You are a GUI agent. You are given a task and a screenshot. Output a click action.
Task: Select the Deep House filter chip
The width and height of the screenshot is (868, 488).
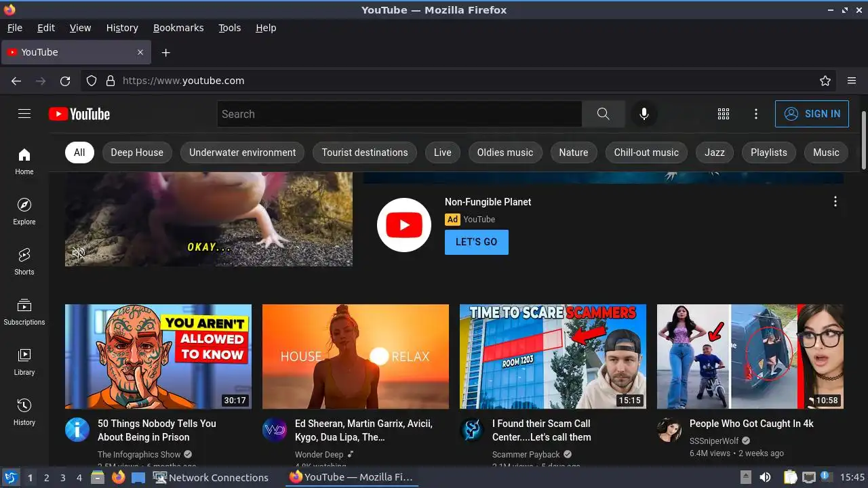[x=137, y=152]
